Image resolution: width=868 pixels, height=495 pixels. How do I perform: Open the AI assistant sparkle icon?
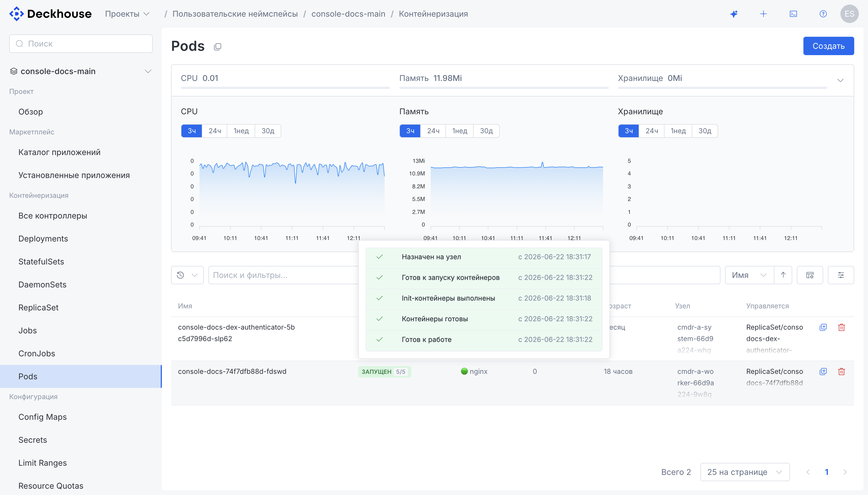coord(734,14)
